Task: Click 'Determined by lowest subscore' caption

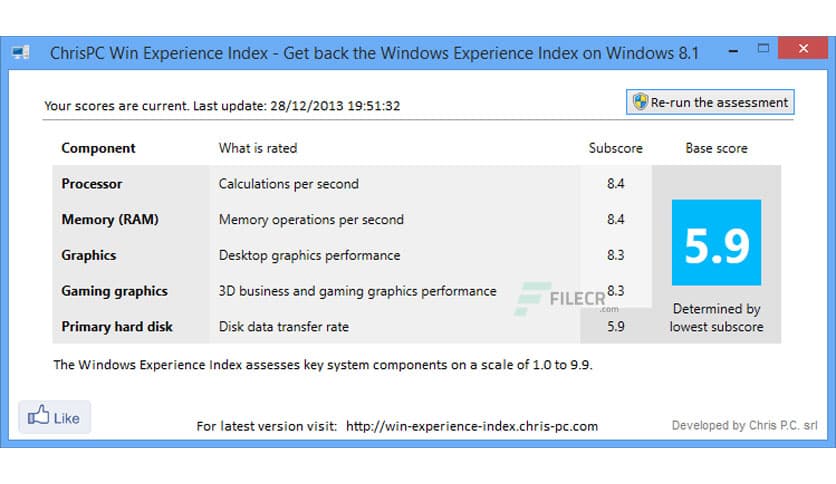Action: (x=716, y=318)
